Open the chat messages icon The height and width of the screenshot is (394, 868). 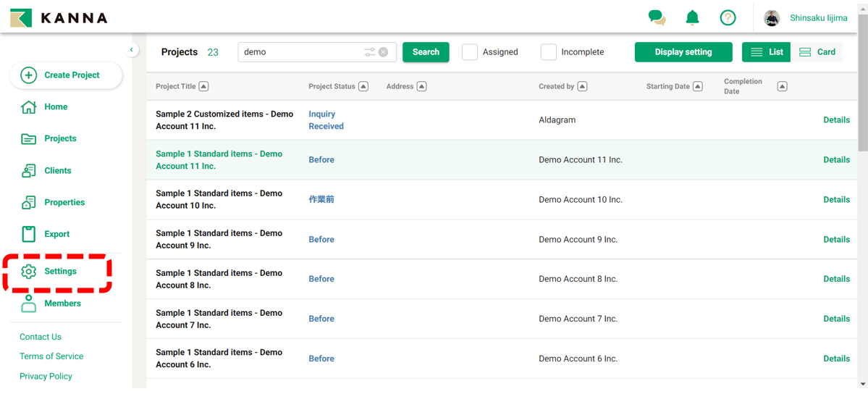click(657, 17)
